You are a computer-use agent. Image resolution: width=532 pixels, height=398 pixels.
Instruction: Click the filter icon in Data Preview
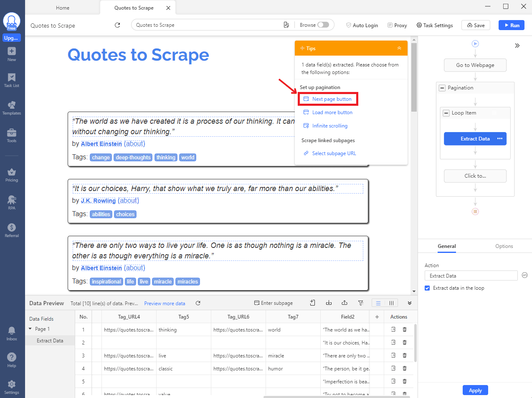pyautogui.click(x=361, y=303)
